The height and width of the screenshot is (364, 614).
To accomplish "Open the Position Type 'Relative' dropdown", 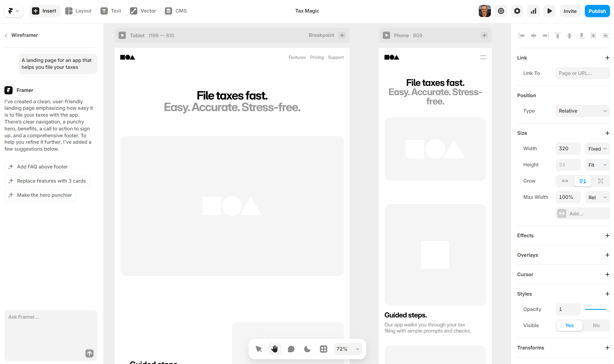I will 582,111.
